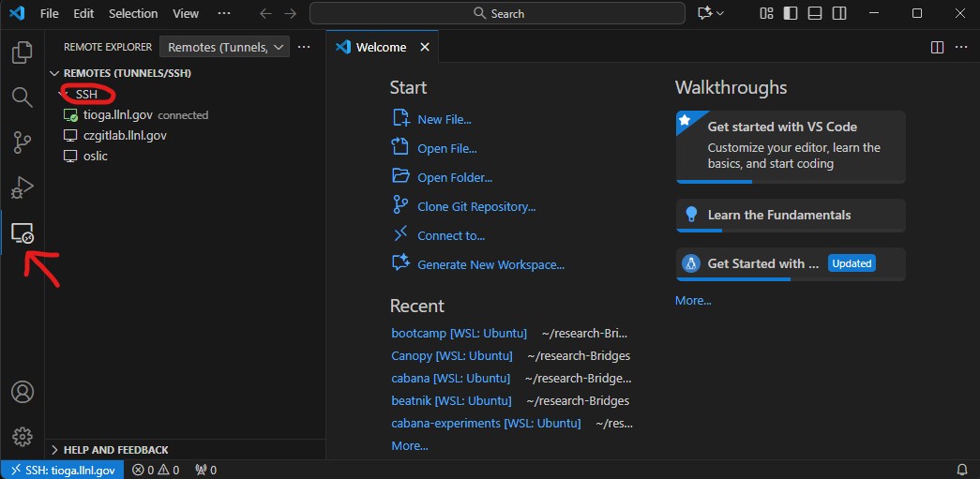This screenshot has width=980, height=479.
Task: Click the VS Code logo icon
Action: 17,13
